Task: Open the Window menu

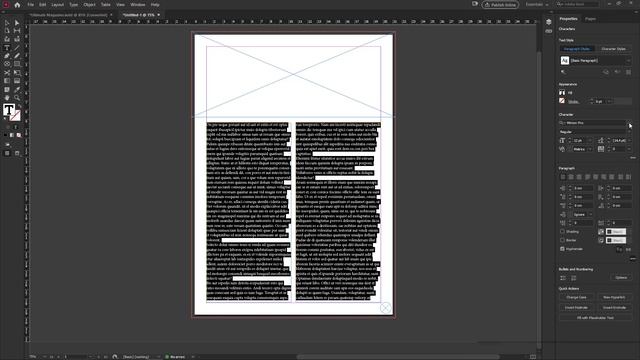Action: (x=138, y=5)
